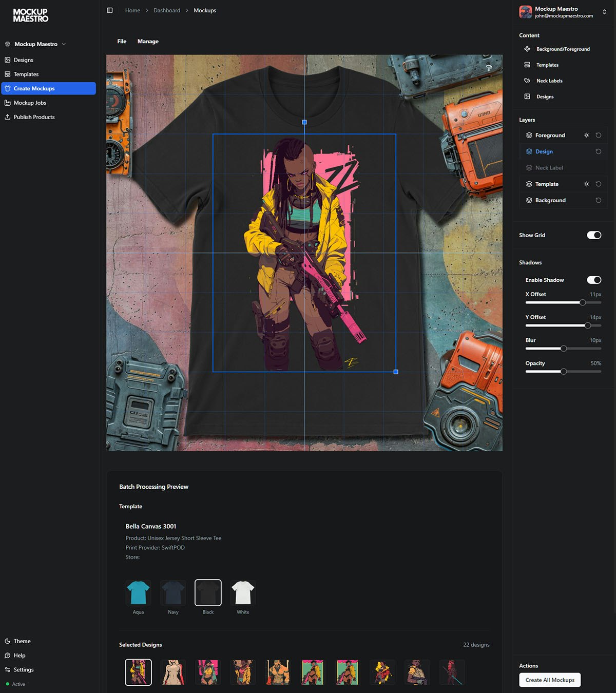Open Publish Products page
The height and width of the screenshot is (693, 616).
[x=48, y=117]
